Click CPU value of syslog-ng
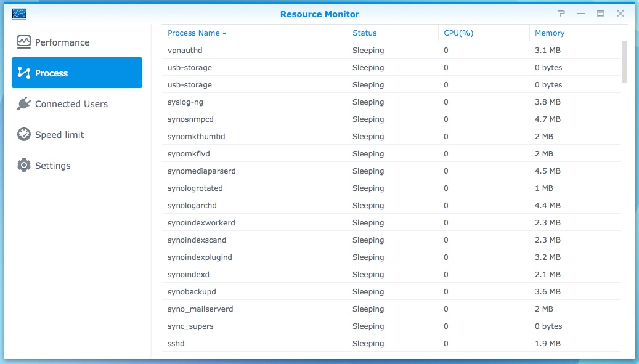 tap(446, 102)
